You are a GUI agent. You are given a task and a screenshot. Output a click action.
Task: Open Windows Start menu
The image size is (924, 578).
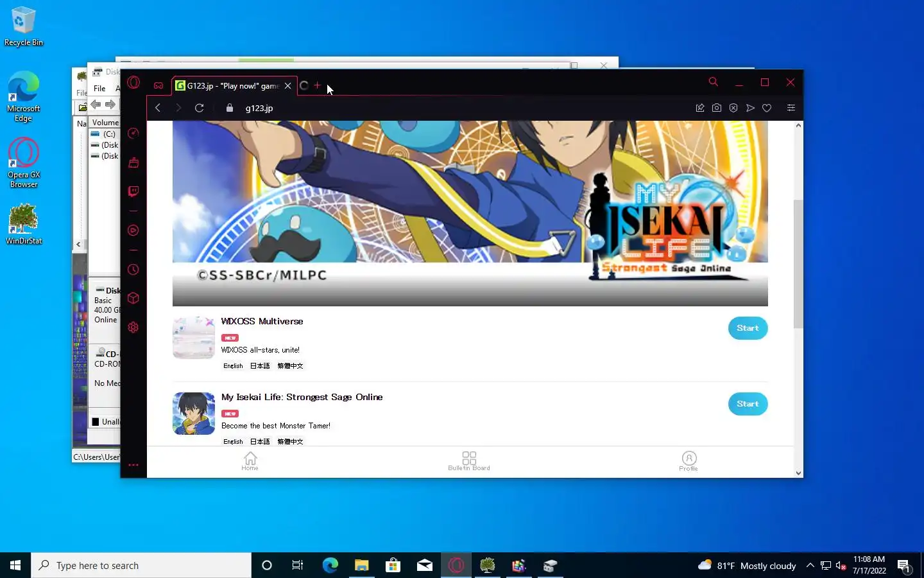click(15, 565)
